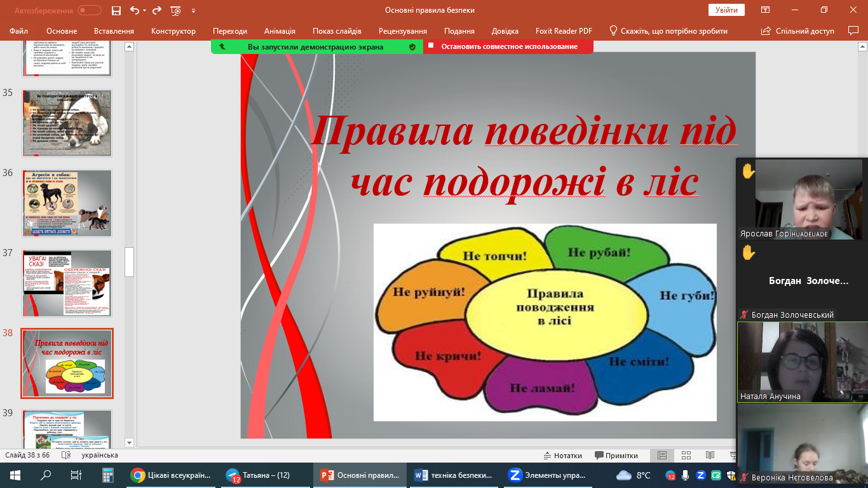Click Вероніка Неговелова's video tile
Viewport: 868px width, 488px height.
click(x=802, y=444)
